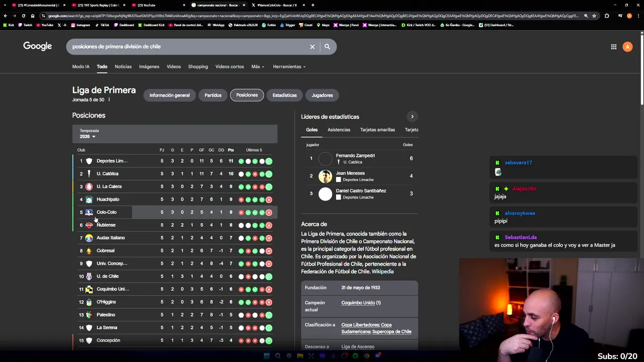Click in the Google search box
Image resolution: width=644 pixels, height=362 pixels.
[189, 47]
